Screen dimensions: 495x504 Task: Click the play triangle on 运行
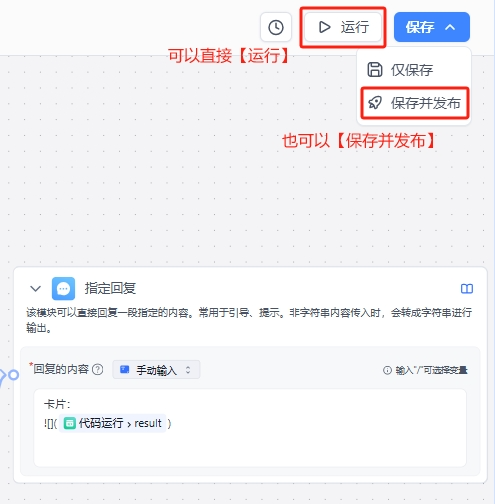[324, 27]
